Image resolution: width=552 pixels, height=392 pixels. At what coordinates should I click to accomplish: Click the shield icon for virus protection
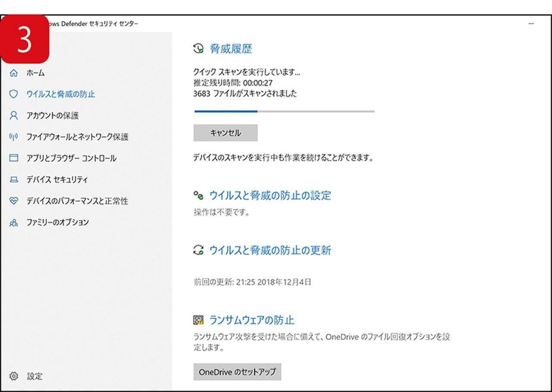click(x=14, y=94)
